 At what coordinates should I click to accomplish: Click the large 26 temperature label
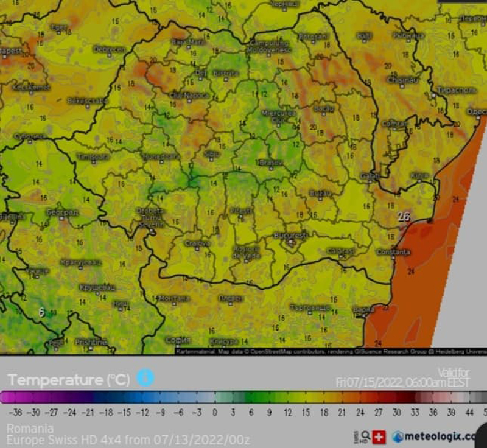pyautogui.click(x=403, y=217)
